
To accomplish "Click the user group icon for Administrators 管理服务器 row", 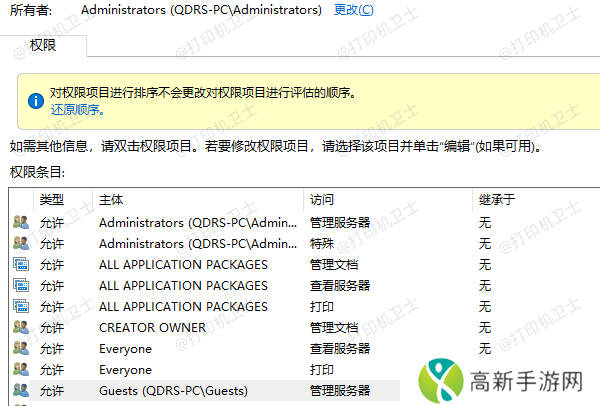I will point(21,222).
